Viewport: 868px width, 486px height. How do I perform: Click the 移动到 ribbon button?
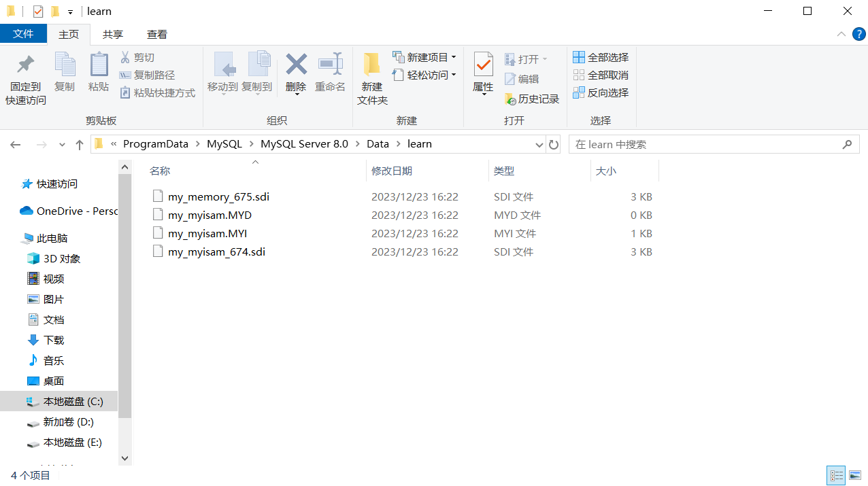222,73
